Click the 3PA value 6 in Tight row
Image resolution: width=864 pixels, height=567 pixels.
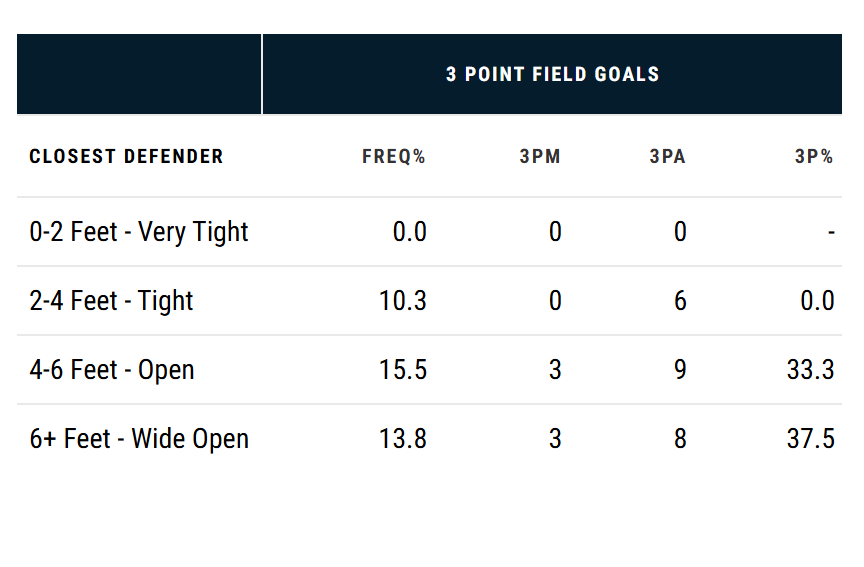pyautogui.click(x=680, y=301)
